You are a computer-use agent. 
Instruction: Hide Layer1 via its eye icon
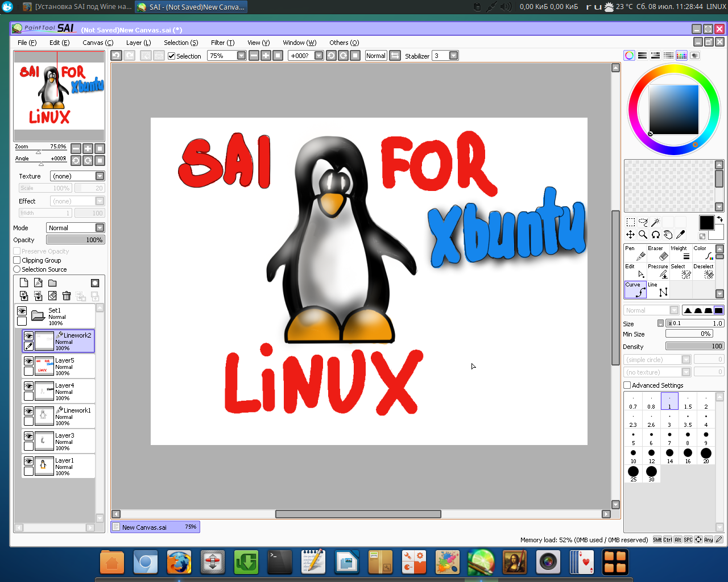tap(28, 461)
